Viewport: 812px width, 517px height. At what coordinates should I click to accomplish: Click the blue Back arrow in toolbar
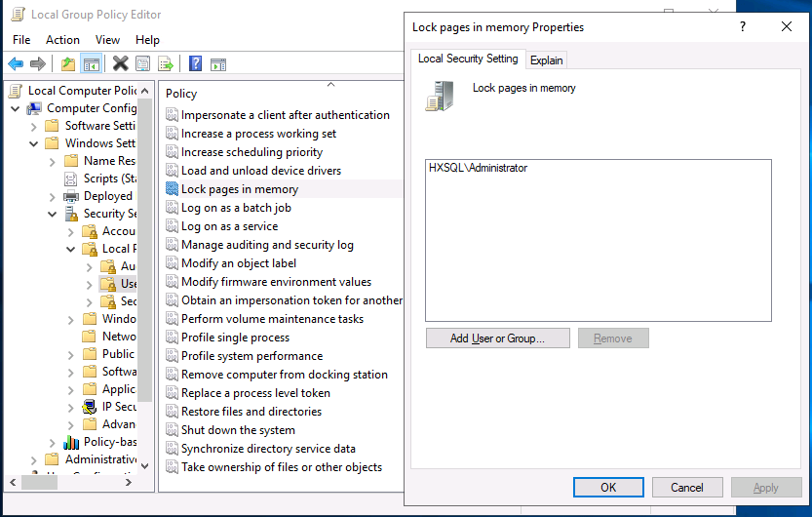point(16,64)
